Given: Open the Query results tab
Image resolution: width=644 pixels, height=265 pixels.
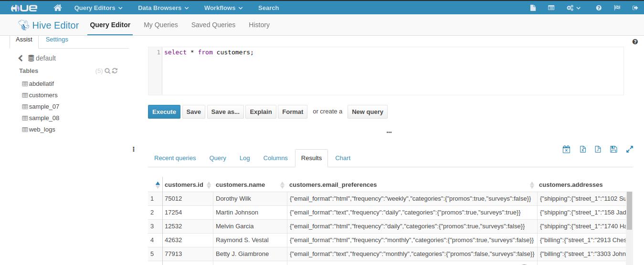Looking at the screenshot, I should pyautogui.click(x=218, y=158).
